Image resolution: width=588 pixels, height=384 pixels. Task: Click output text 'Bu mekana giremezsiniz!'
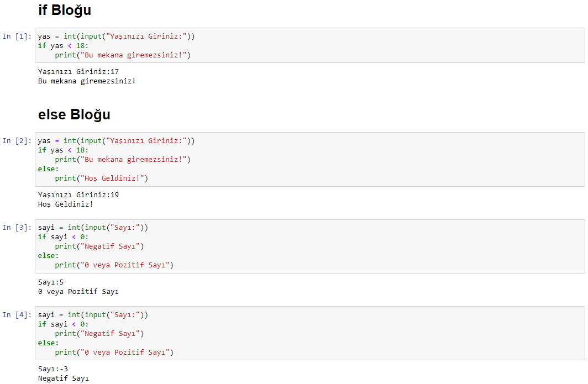87,81
